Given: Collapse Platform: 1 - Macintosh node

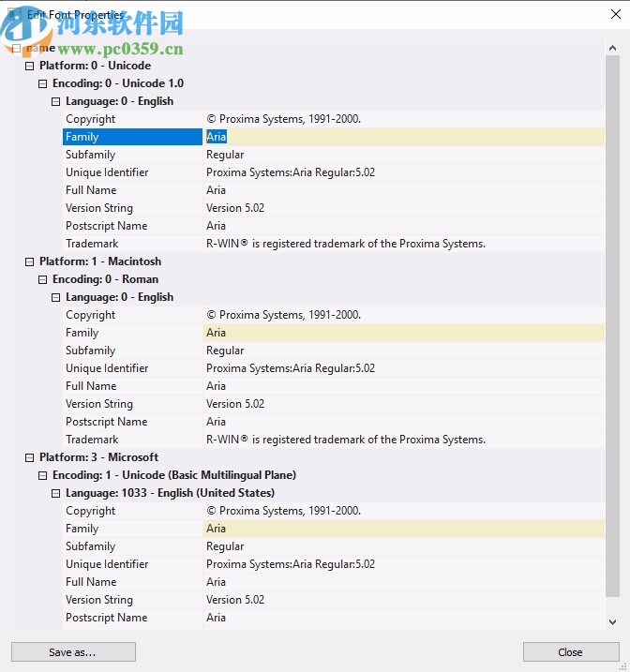Looking at the screenshot, I should coord(30,261).
